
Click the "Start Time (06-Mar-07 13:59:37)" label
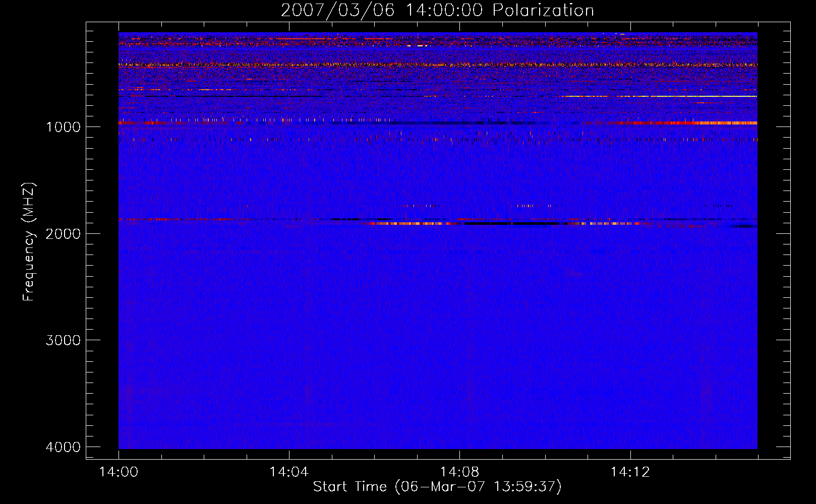[437, 487]
